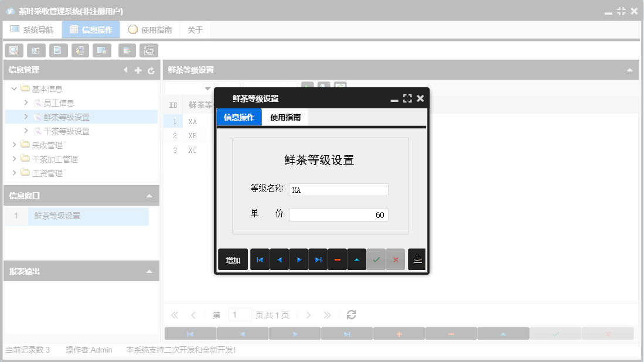Go to the first record in the dialog
The height and width of the screenshot is (362, 644).
click(x=260, y=259)
